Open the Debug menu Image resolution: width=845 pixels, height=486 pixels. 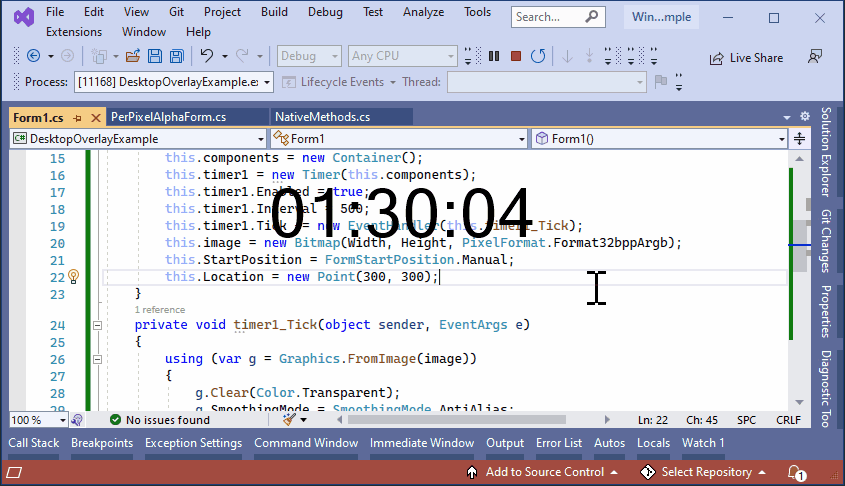tap(325, 12)
